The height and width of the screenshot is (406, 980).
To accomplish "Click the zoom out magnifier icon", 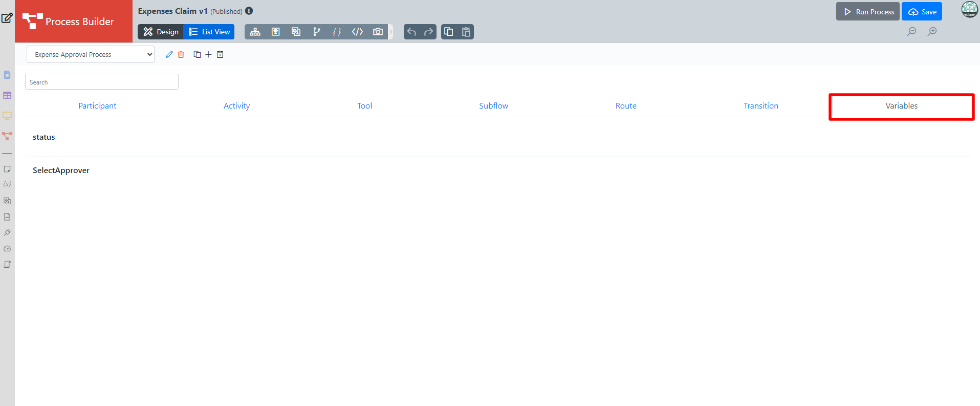I will [911, 32].
